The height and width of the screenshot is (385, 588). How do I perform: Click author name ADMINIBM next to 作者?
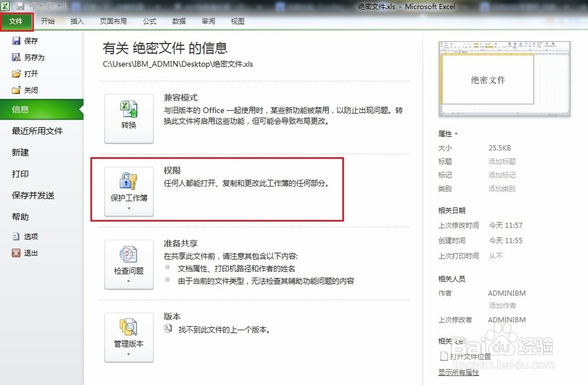507,293
